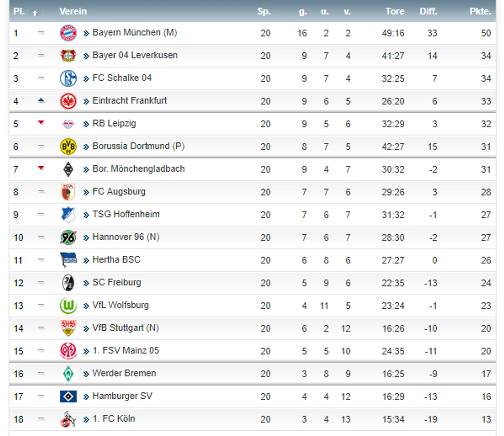Click the FC Schalke 04 logo

coord(68,78)
